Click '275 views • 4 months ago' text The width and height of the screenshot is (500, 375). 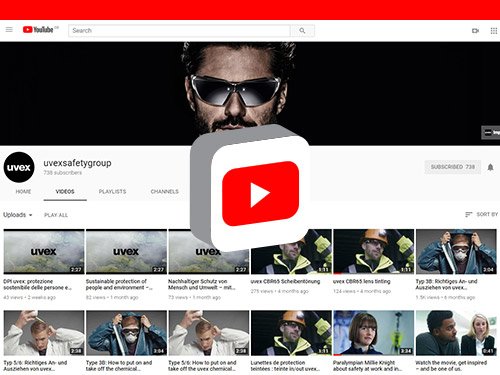pos(280,291)
